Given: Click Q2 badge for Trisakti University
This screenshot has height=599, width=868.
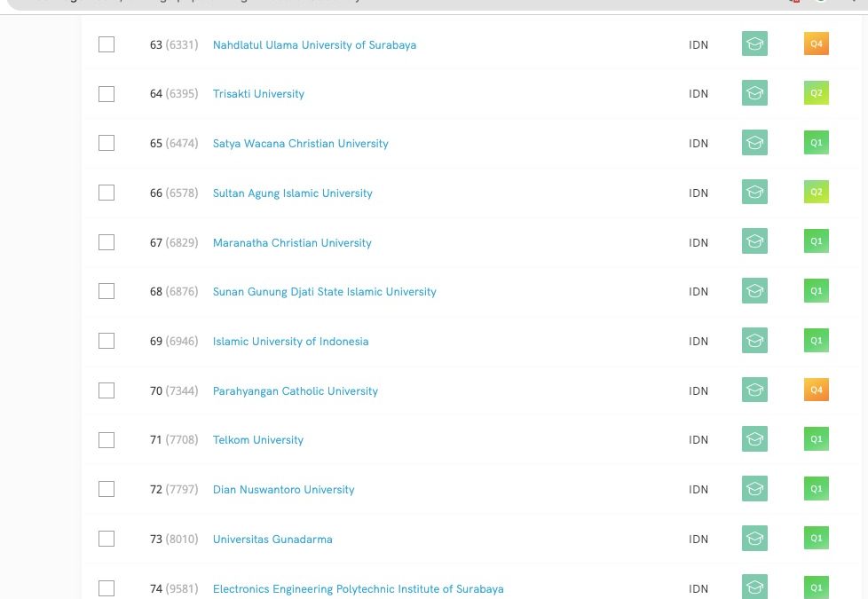Looking at the screenshot, I should click(817, 93).
